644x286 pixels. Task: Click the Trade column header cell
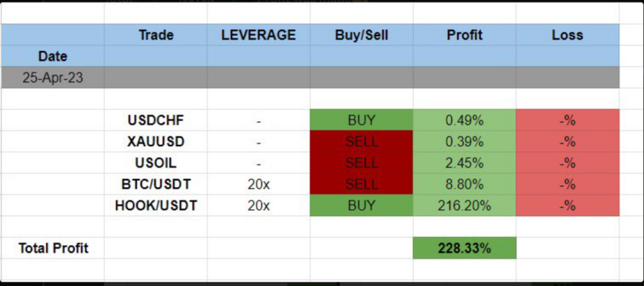click(x=156, y=35)
